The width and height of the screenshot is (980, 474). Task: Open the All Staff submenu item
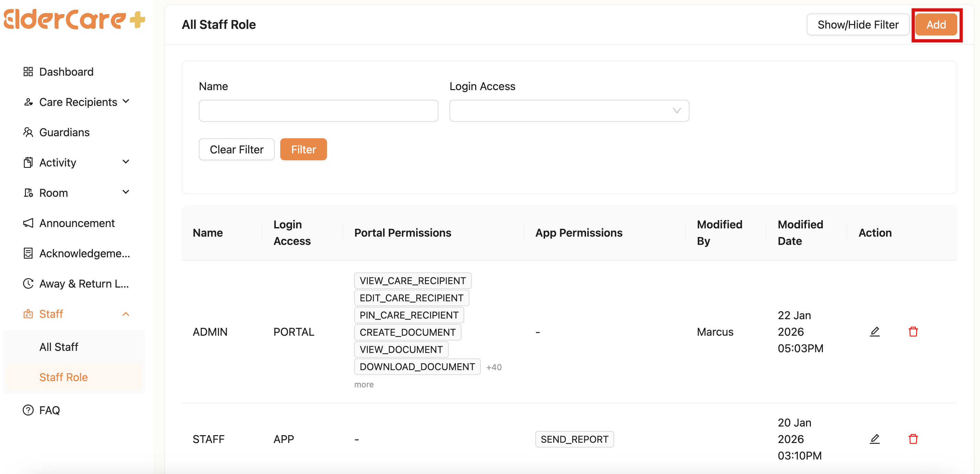(59, 347)
